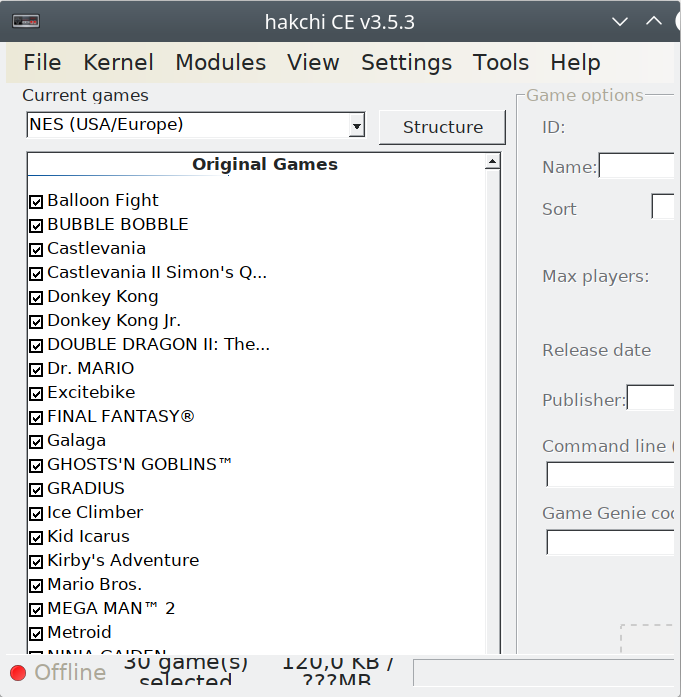This screenshot has height=697, width=681.
Task: Open the Tools menu
Action: pyautogui.click(x=501, y=62)
